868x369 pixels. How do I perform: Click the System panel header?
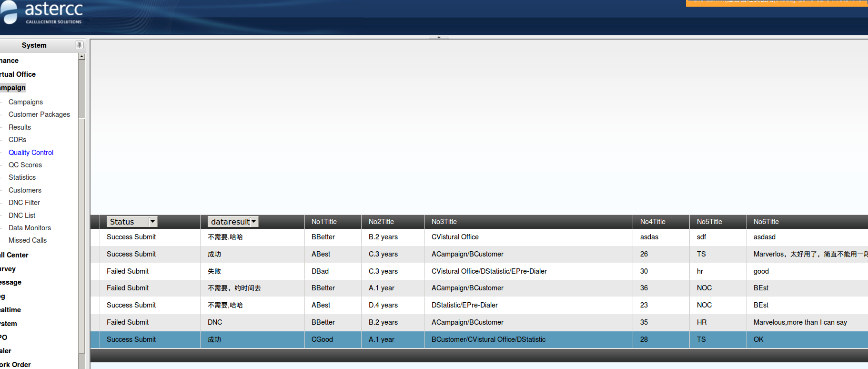(x=34, y=45)
